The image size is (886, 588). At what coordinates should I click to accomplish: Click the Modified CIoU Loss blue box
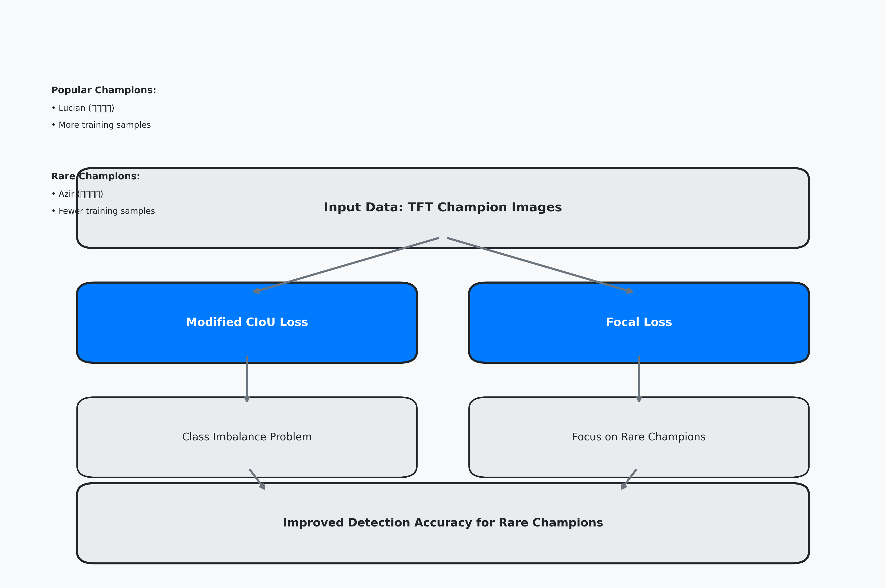click(247, 323)
